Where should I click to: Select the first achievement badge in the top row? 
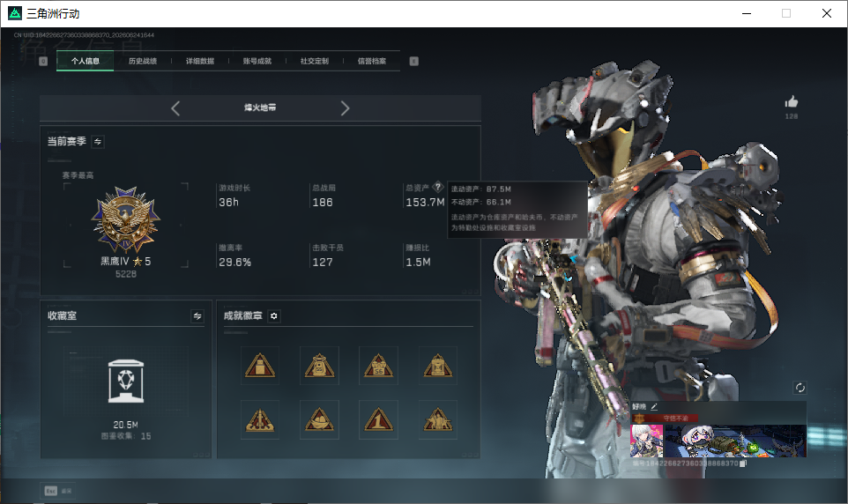point(260,366)
